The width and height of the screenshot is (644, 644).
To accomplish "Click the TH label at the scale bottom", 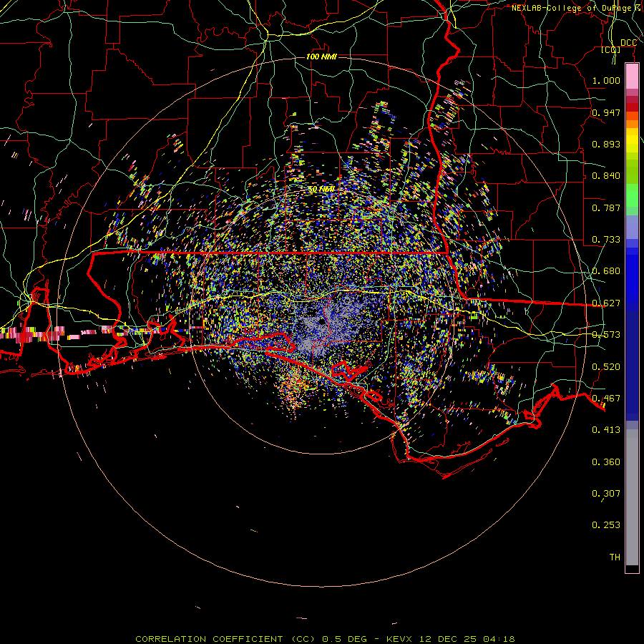I will click(615, 557).
